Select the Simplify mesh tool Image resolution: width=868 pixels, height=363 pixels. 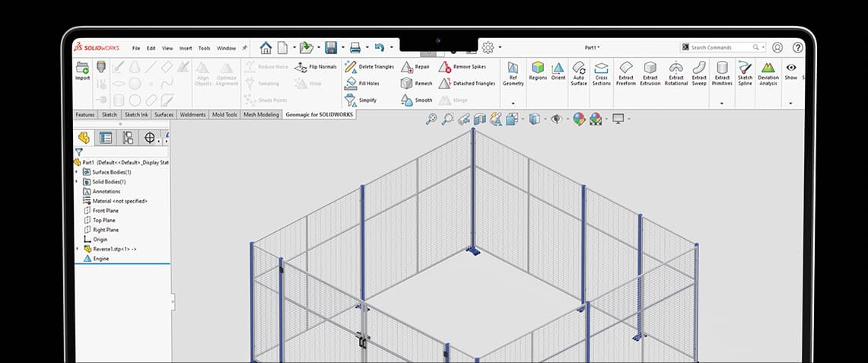tap(361, 100)
